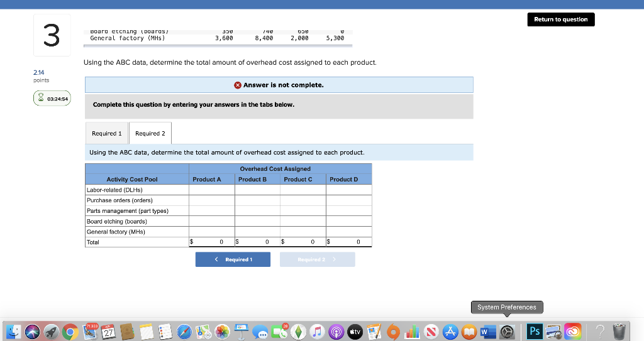Click Return to question button

coord(561,19)
